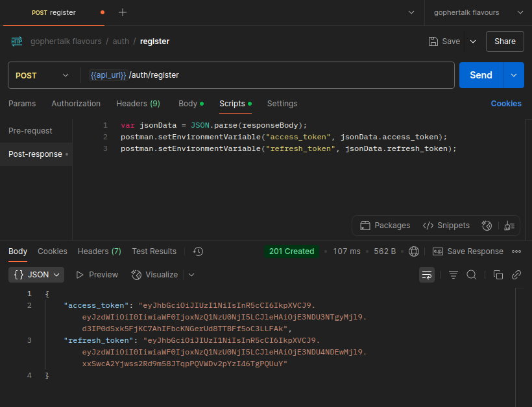Open the HTTP method POST dropdown

point(42,76)
